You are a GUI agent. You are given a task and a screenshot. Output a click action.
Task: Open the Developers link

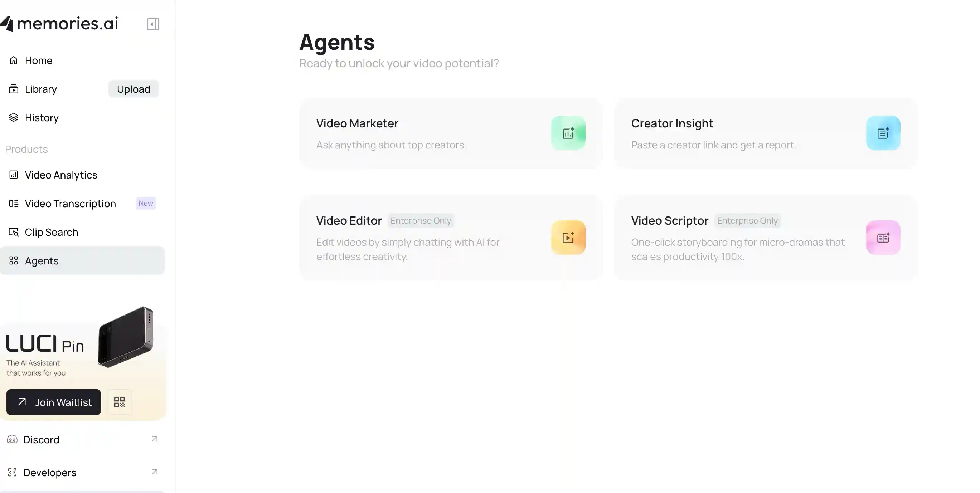coord(82,472)
